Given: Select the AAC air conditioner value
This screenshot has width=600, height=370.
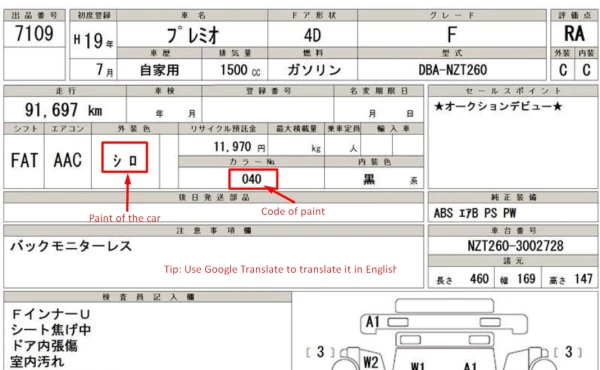Looking at the screenshot, I should 67,160.
